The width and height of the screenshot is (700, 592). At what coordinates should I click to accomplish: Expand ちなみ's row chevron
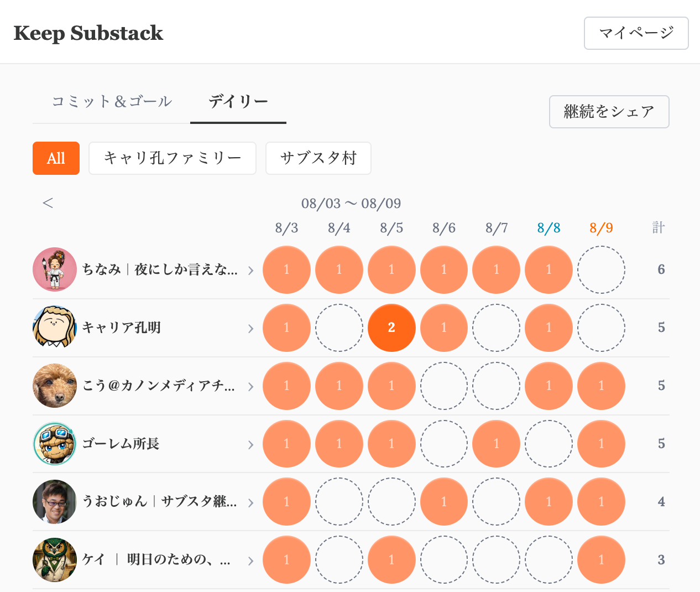(250, 271)
